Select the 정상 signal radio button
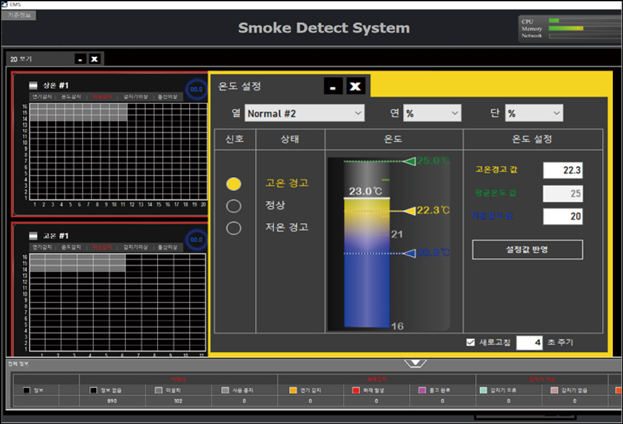The height and width of the screenshot is (424, 623). (x=233, y=206)
